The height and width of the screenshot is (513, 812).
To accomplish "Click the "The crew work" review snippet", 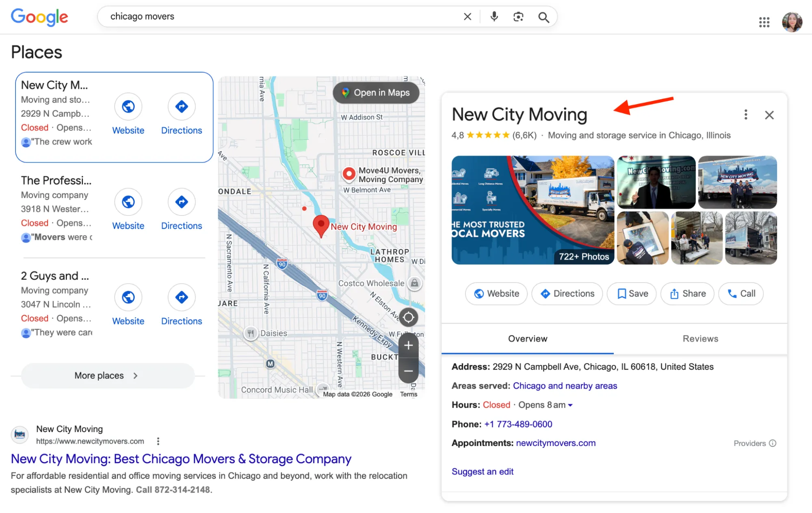I will click(61, 142).
